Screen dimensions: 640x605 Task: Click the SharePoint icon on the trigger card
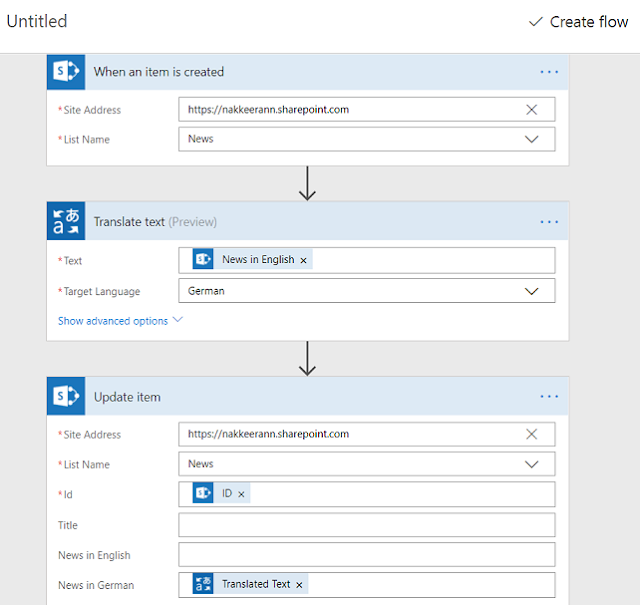66,71
